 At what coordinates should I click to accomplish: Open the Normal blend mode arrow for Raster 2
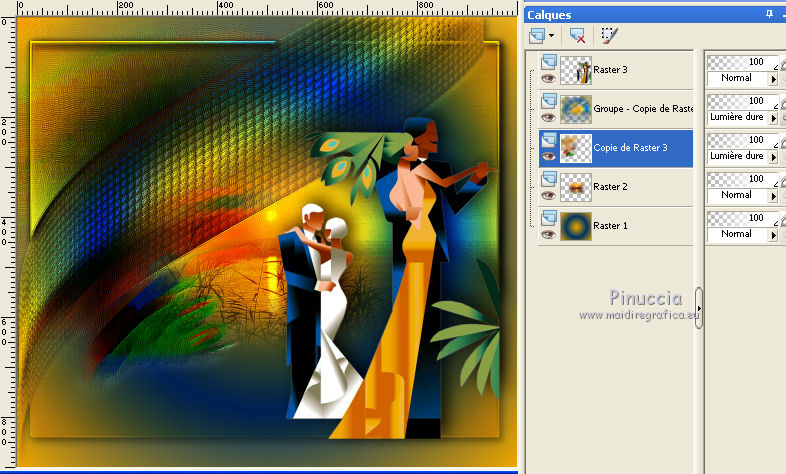(x=773, y=196)
